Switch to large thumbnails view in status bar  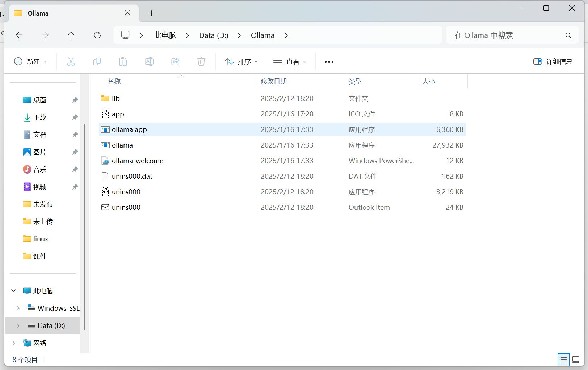point(576,360)
